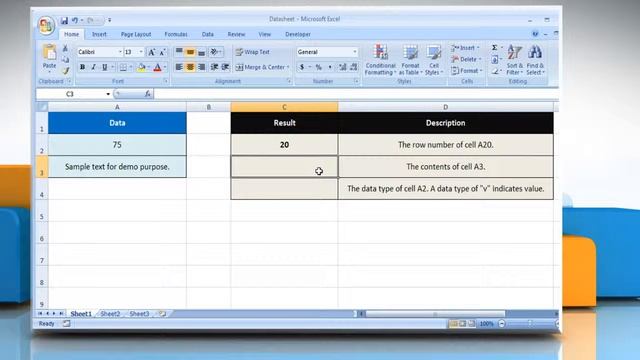Customize Quick Access Toolbar dropdown
The height and width of the screenshot is (360, 640).
[109, 20]
